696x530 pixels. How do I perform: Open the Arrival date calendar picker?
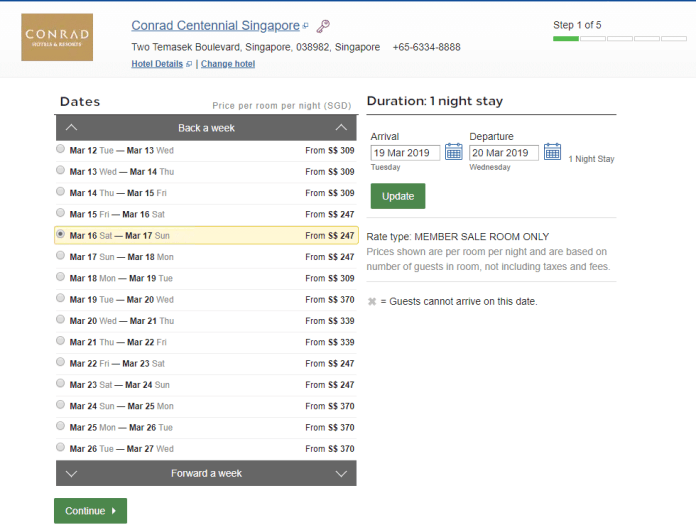click(454, 152)
